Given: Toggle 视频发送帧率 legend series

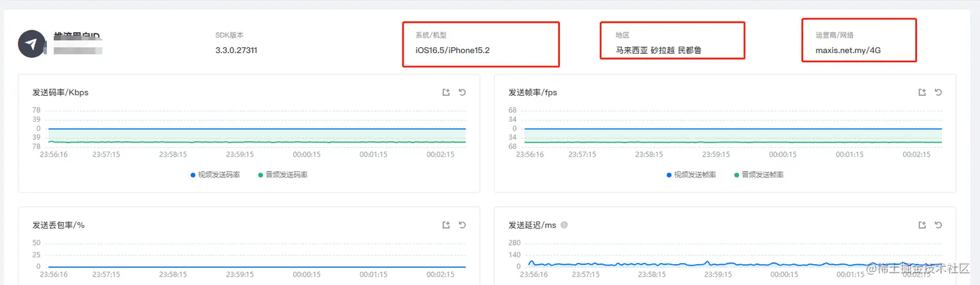Looking at the screenshot, I should [x=691, y=175].
